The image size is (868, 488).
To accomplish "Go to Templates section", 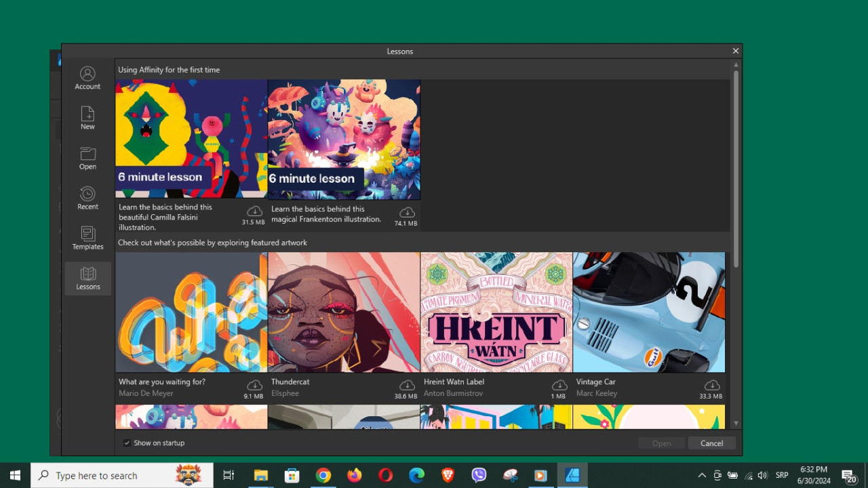I will coord(87,238).
